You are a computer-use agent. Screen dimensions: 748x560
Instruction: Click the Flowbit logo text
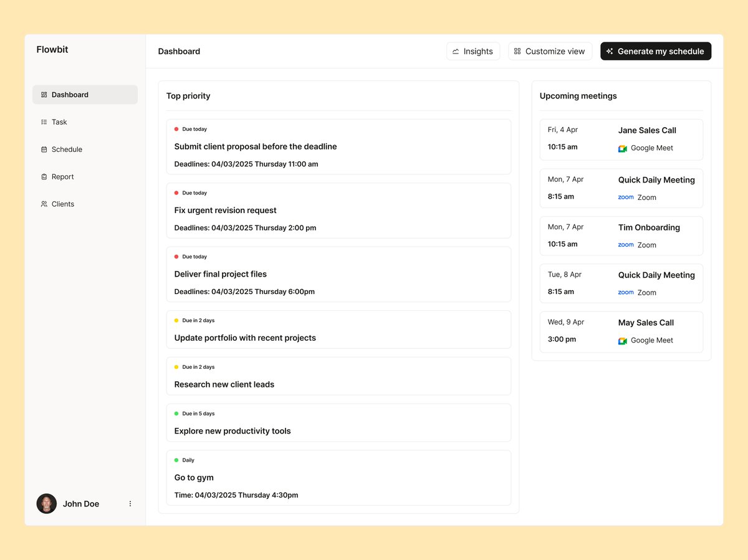52,50
